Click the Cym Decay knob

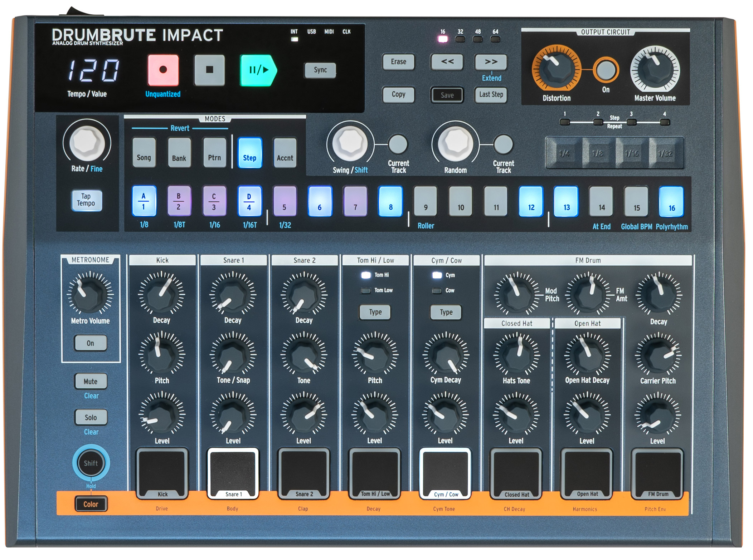pyautogui.click(x=446, y=354)
